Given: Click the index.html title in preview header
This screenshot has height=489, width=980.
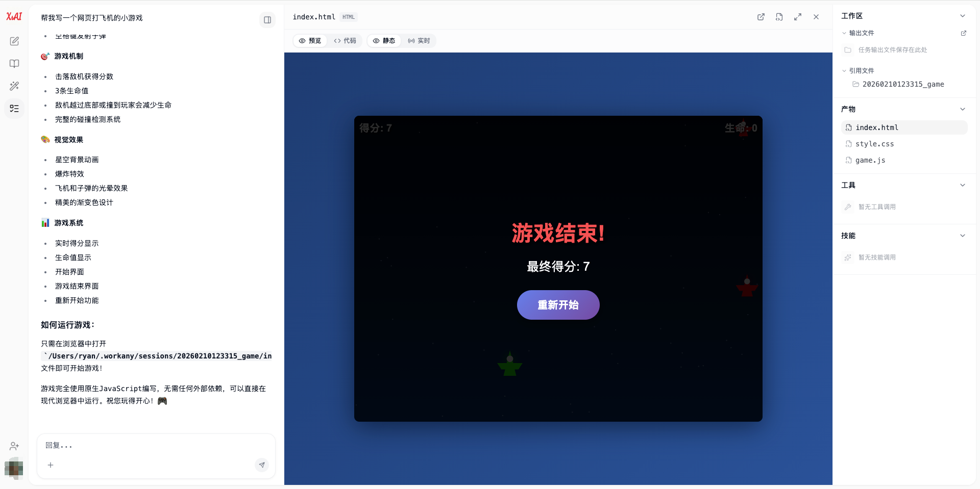Looking at the screenshot, I should (314, 17).
